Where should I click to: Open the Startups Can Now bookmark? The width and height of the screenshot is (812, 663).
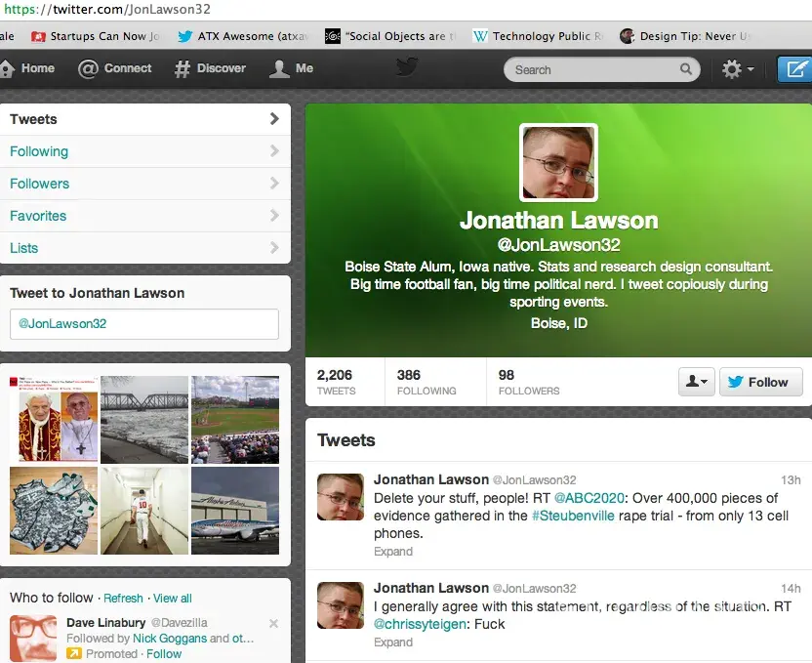tap(96, 36)
